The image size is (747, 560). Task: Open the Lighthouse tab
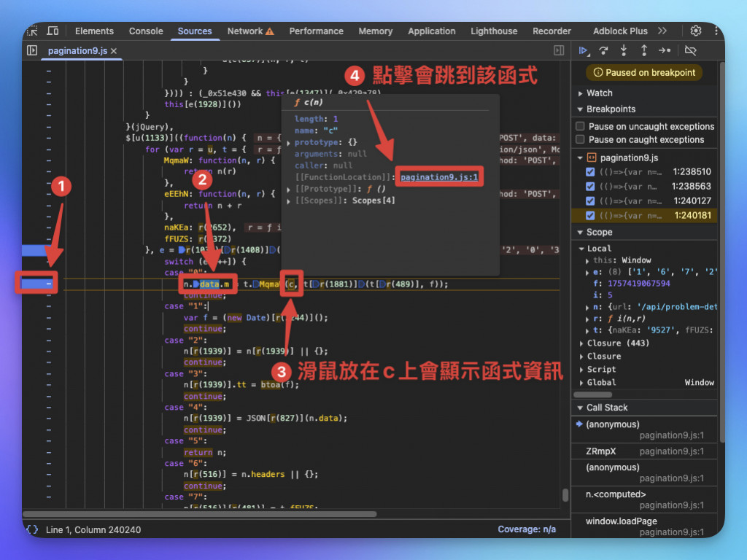tap(494, 31)
